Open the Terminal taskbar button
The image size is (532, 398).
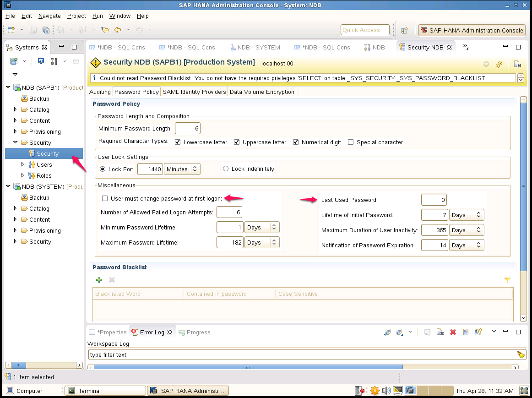click(x=105, y=391)
